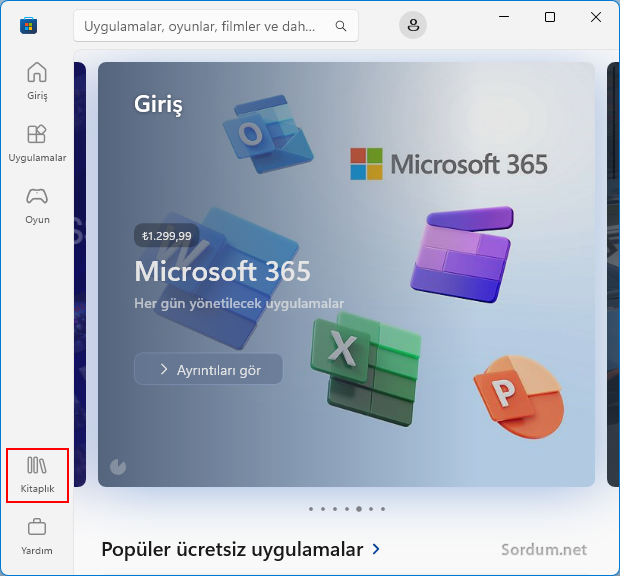
Task: Click the search magnifier icon
Action: [341, 26]
